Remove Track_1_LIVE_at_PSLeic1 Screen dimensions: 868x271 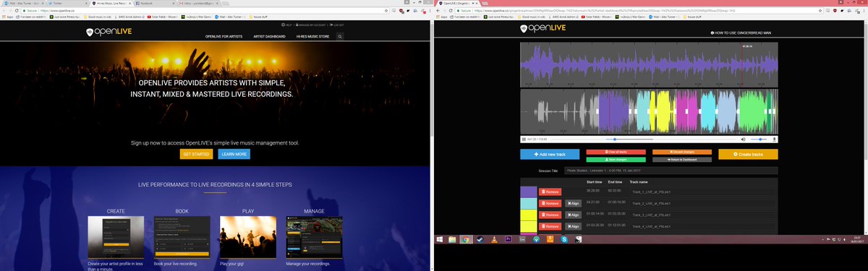coord(550,192)
